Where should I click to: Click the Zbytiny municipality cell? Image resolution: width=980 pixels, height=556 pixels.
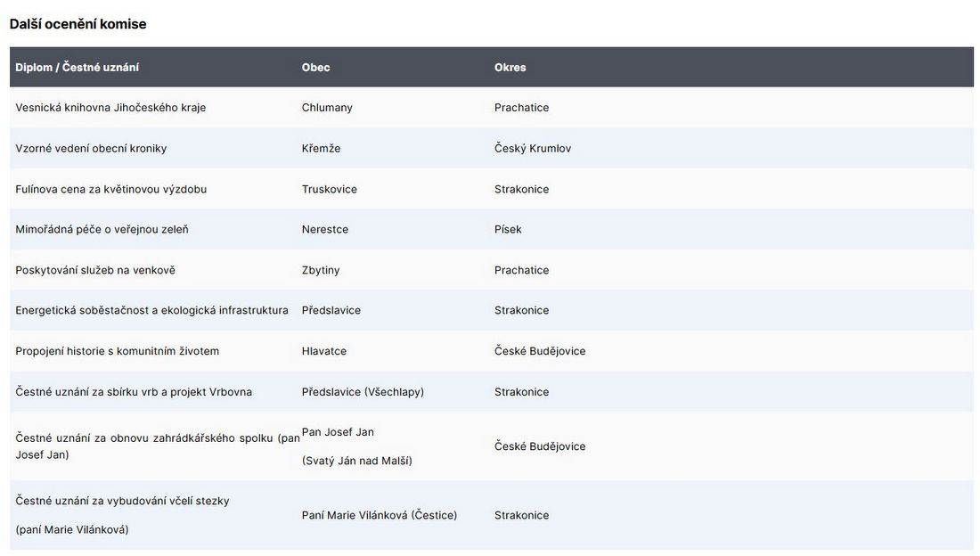tap(321, 271)
